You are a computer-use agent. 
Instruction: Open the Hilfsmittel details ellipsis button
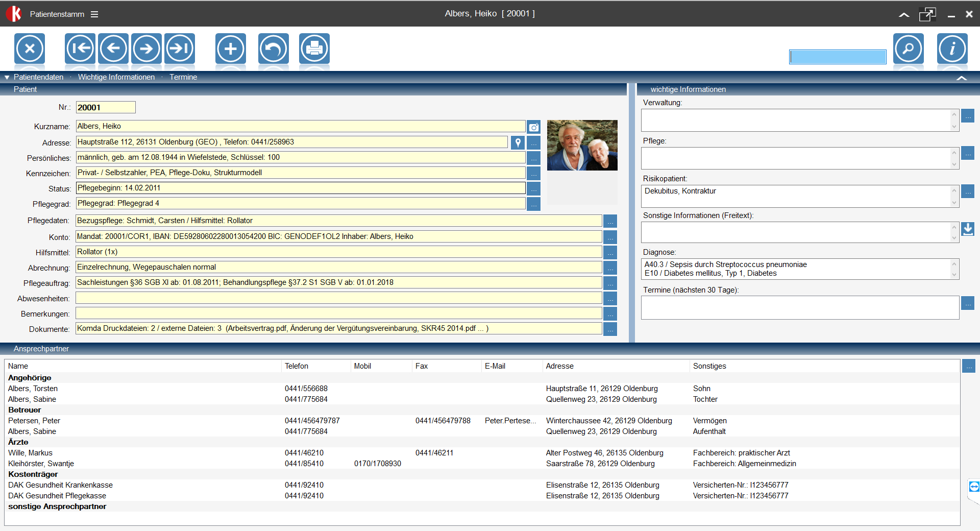(x=610, y=252)
